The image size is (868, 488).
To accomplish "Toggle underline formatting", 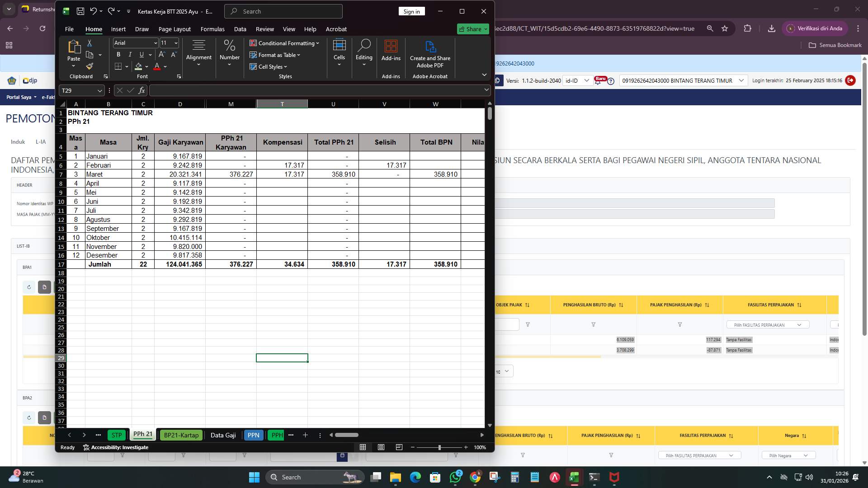I will pyautogui.click(x=141, y=55).
